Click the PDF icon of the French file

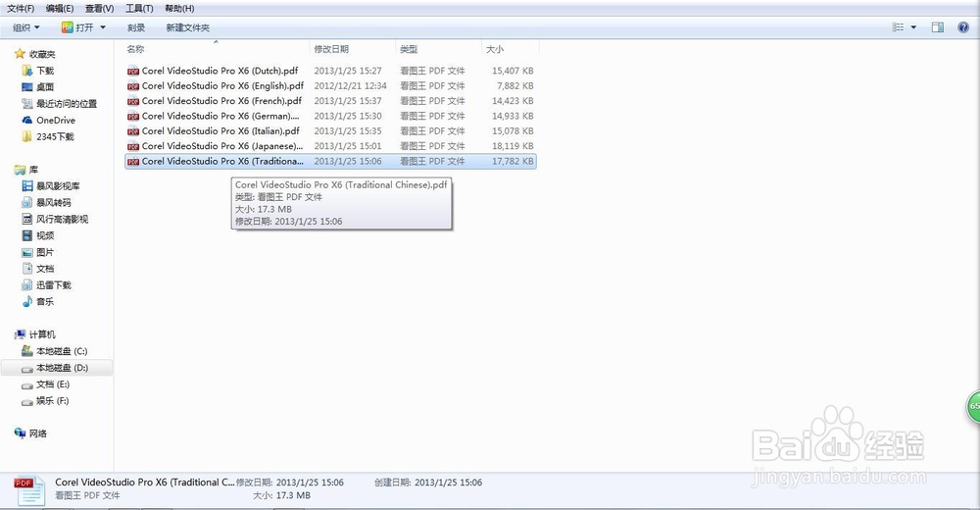pos(133,101)
